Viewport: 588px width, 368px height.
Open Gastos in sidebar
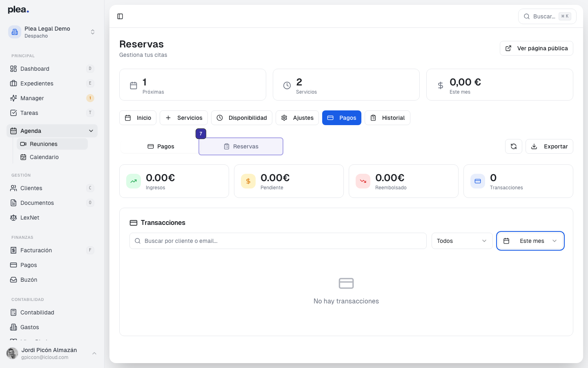pos(52,327)
